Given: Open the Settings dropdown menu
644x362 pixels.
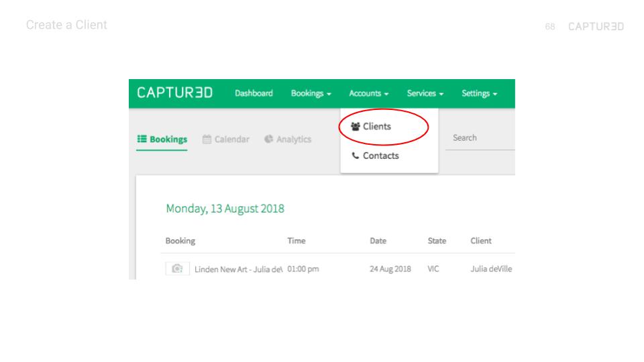Looking at the screenshot, I should (479, 94).
